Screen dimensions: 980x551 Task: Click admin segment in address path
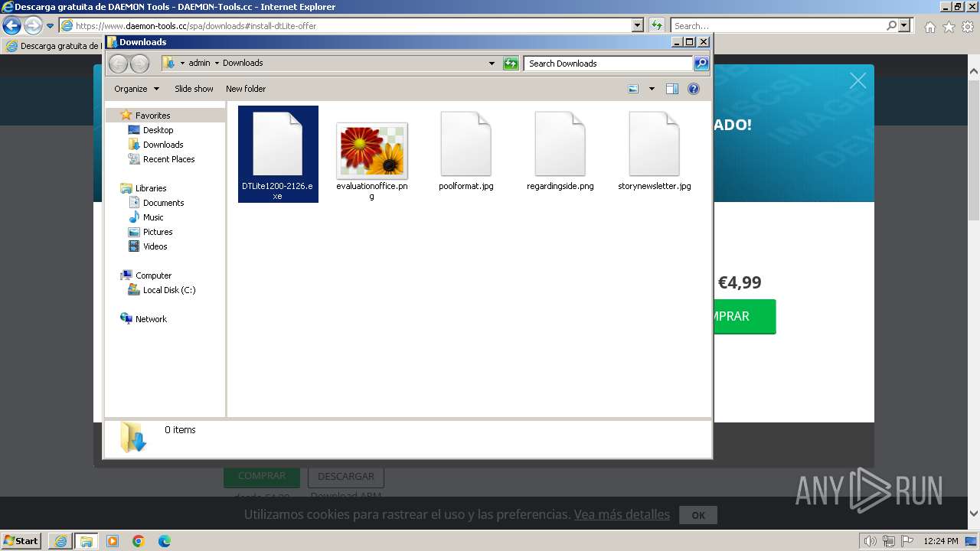[x=199, y=64]
